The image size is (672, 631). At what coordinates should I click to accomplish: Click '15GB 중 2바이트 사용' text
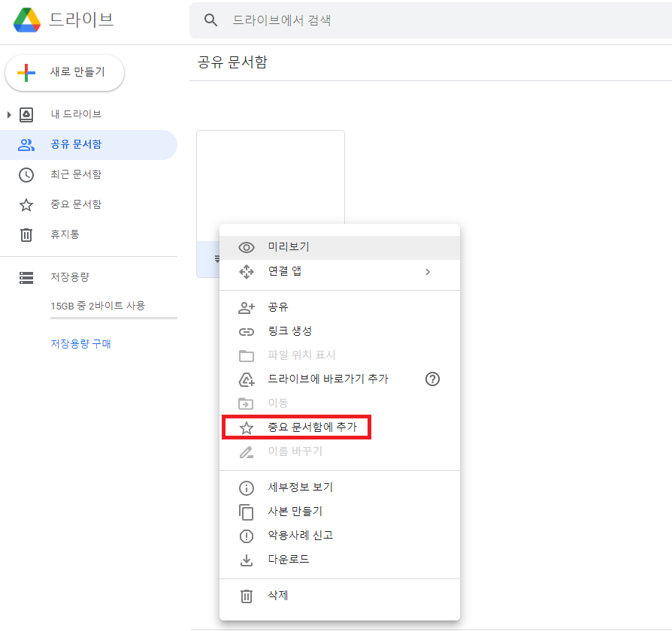(98, 306)
